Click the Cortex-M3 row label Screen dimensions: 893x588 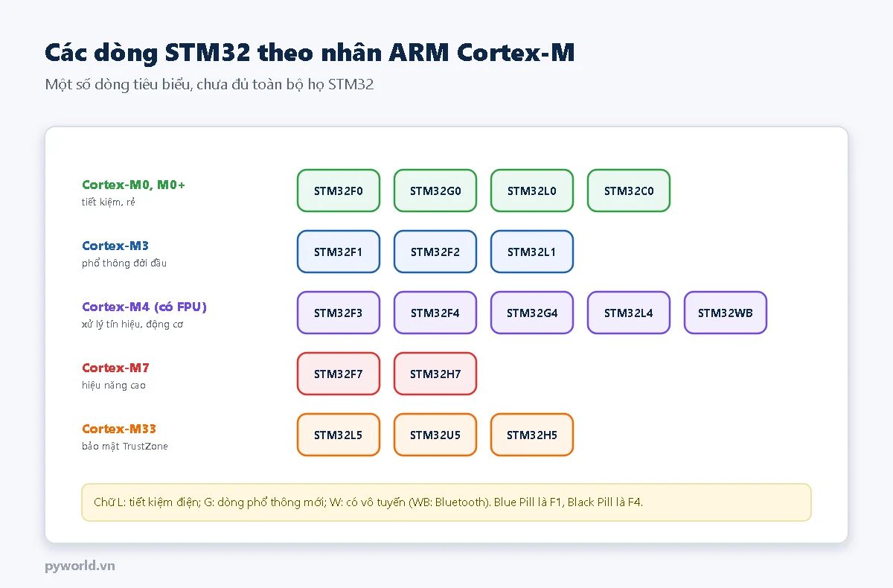tap(116, 246)
